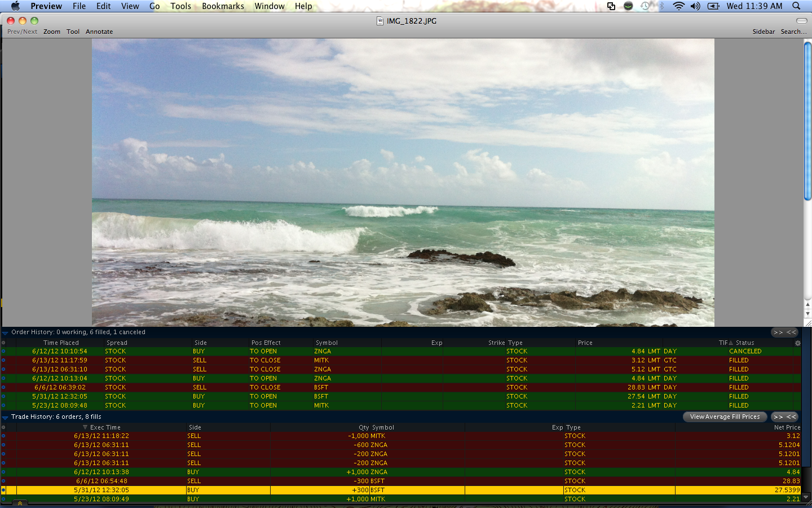Image resolution: width=812 pixels, height=508 pixels.
Task: Click the double-chevron tab at bottom left
Action: pyautogui.click(x=20, y=503)
